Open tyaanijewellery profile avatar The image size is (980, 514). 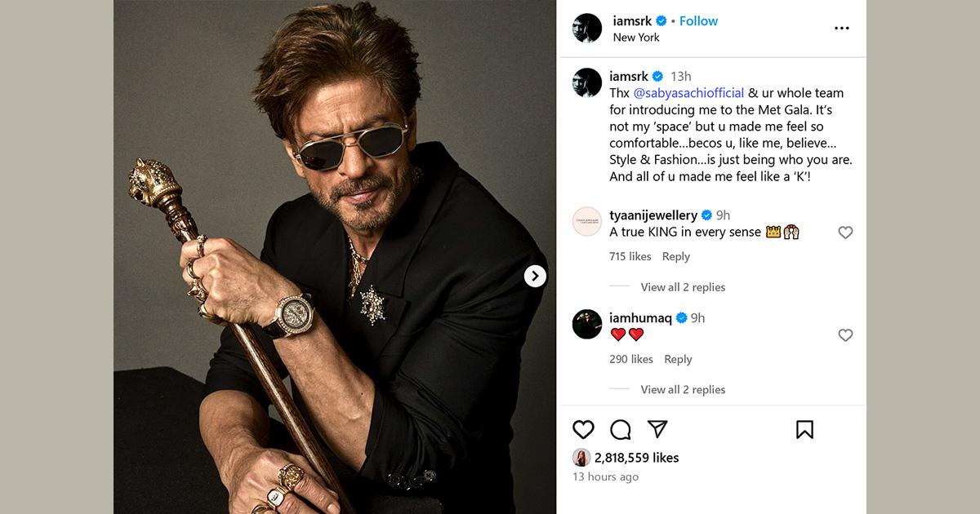pyautogui.click(x=587, y=222)
